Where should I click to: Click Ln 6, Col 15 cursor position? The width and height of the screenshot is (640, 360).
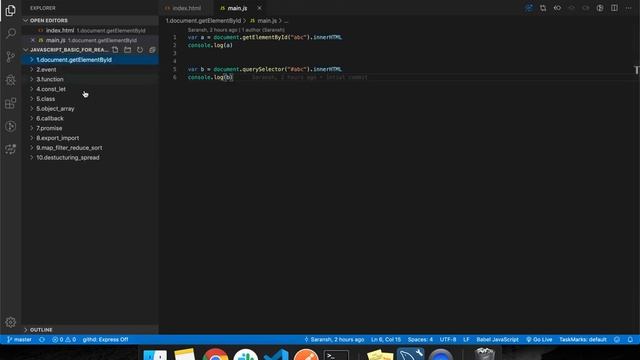click(386, 340)
